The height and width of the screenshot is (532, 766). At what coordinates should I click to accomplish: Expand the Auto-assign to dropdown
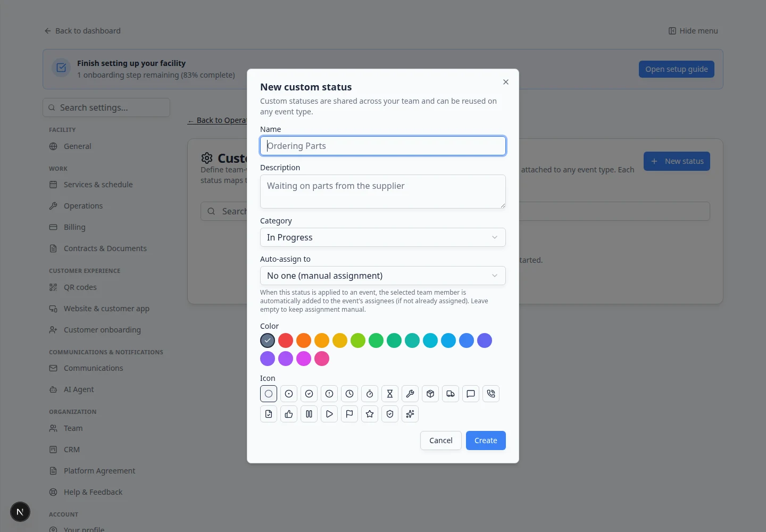[x=383, y=276]
